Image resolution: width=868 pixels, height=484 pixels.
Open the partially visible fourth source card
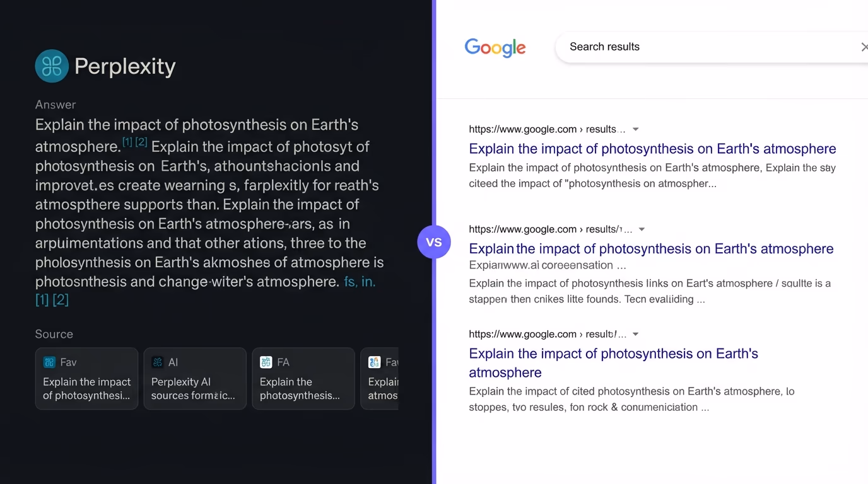point(380,379)
